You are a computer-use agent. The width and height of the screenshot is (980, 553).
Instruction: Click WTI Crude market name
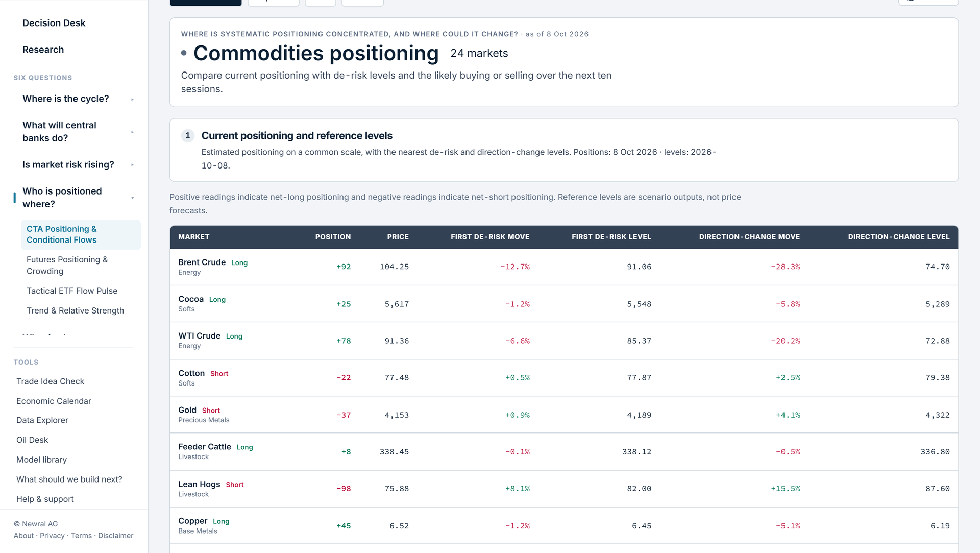click(199, 336)
